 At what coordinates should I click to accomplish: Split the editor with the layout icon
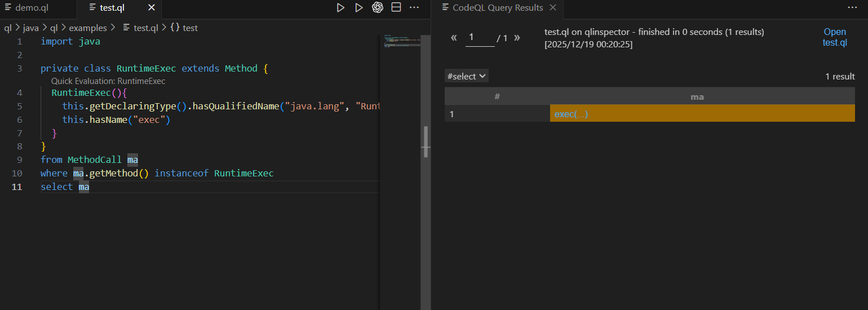click(396, 8)
